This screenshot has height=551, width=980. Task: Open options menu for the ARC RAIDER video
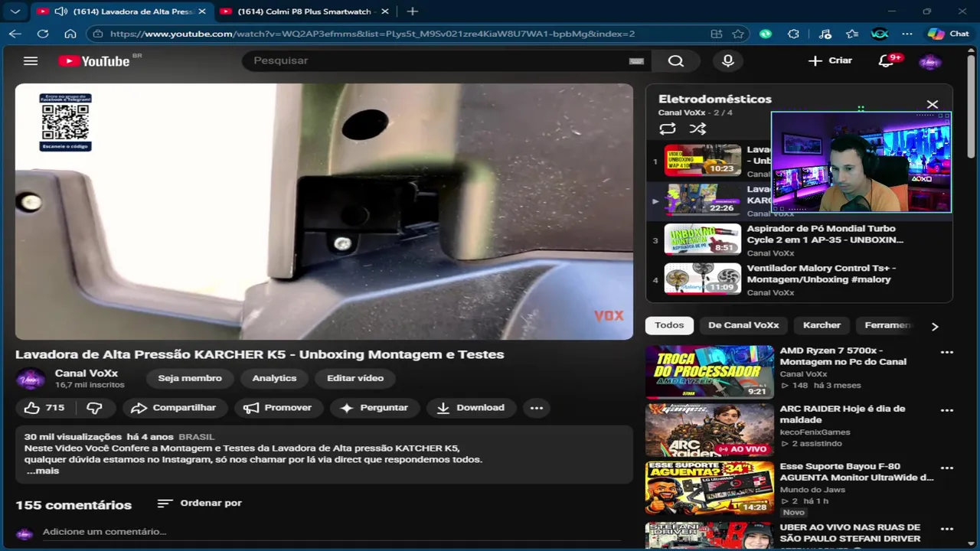click(x=947, y=411)
